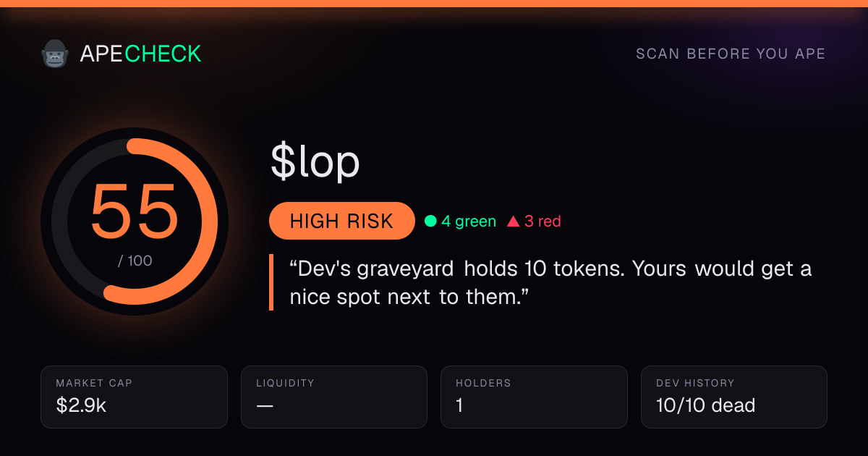Click the 3 red count label
The width and height of the screenshot is (868, 456).
pyautogui.click(x=542, y=221)
